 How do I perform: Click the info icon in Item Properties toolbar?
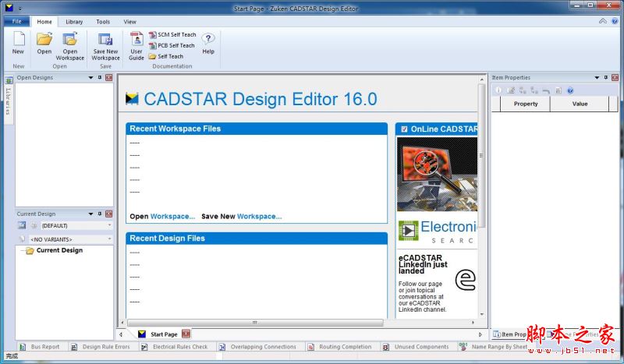click(498, 90)
